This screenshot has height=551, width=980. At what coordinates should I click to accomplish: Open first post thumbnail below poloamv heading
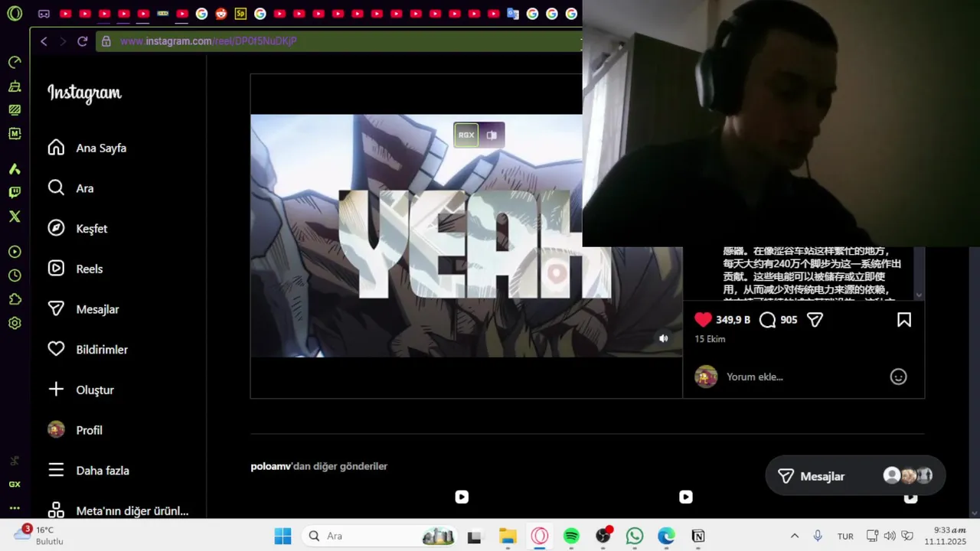tap(364, 504)
